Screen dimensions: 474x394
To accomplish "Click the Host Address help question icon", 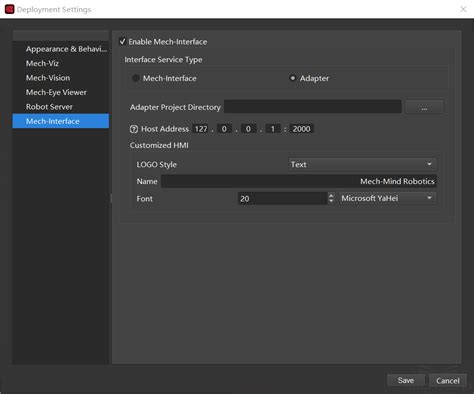I will tap(134, 129).
